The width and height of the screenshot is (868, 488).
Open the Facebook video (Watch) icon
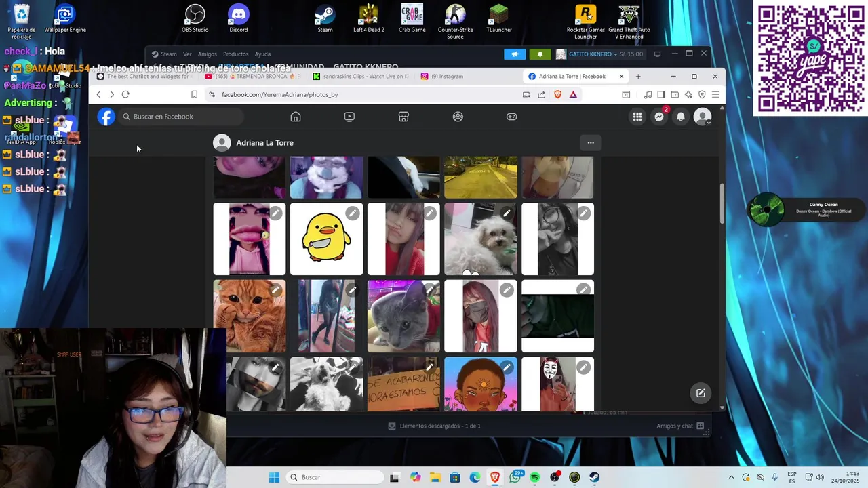pos(349,117)
